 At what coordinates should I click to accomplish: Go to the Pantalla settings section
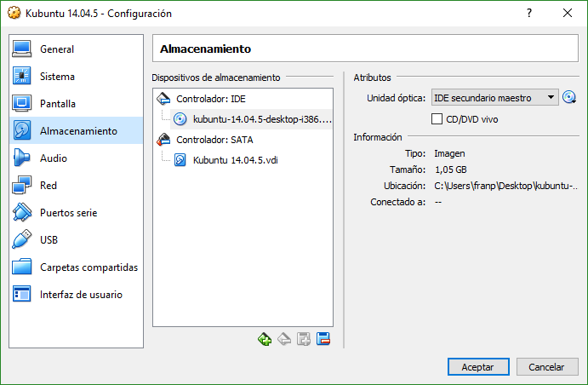58,104
